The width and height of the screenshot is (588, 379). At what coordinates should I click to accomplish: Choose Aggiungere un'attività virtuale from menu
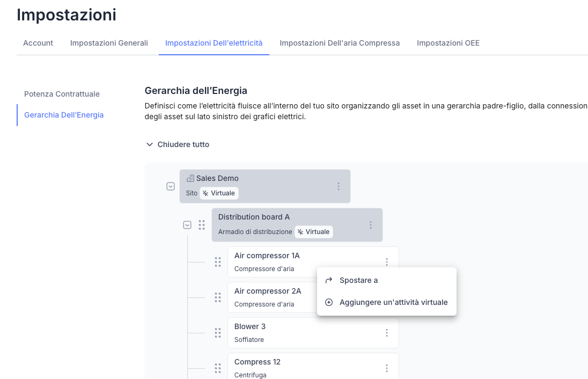[x=393, y=302]
